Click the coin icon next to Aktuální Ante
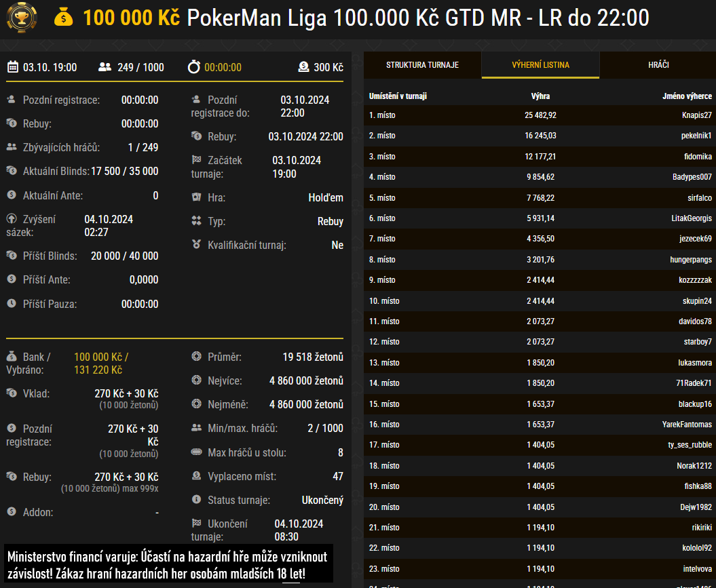This screenshot has width=716, height=588. 12,195
